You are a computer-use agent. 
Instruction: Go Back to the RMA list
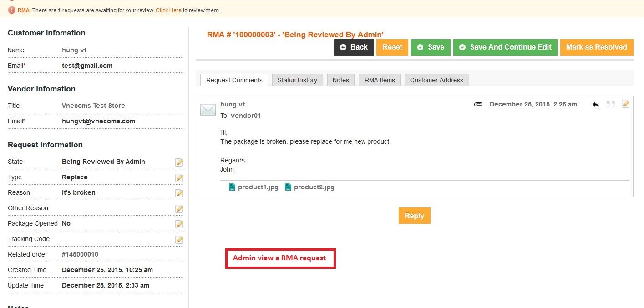pyautogui.click(x=354, y=47)
